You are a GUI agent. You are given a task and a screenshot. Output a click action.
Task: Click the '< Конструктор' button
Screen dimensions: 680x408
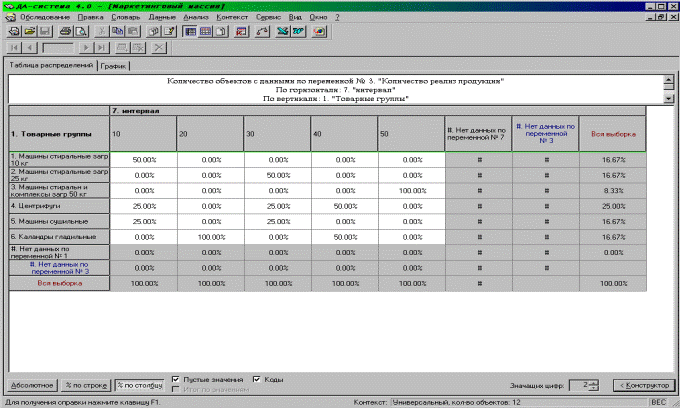pyautogui.click(x=641, y=385)
